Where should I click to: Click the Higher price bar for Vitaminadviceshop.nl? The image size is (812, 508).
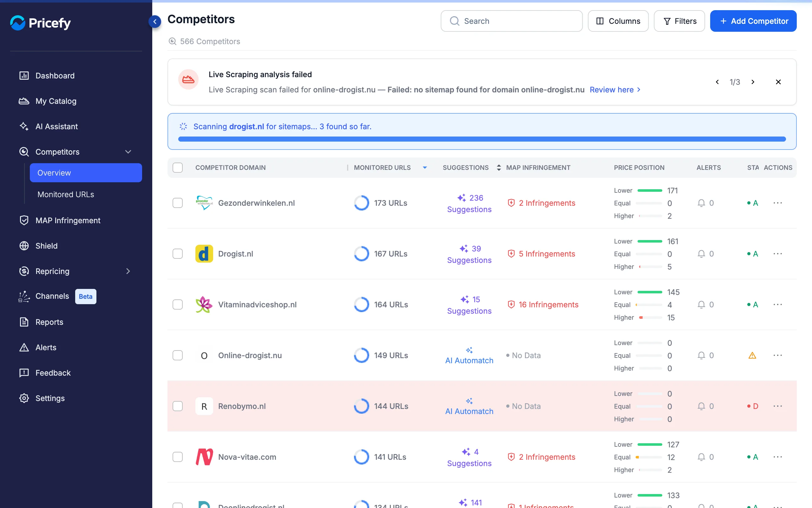point(650,317)
